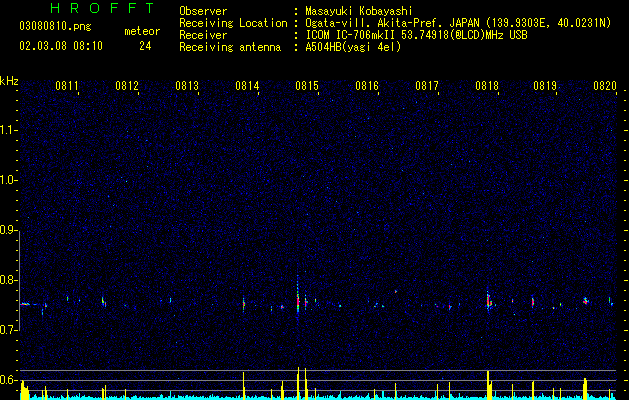The image size is (629, 400).
Task: Click the 0815 time marker
Action: click(x=307, y=86)
